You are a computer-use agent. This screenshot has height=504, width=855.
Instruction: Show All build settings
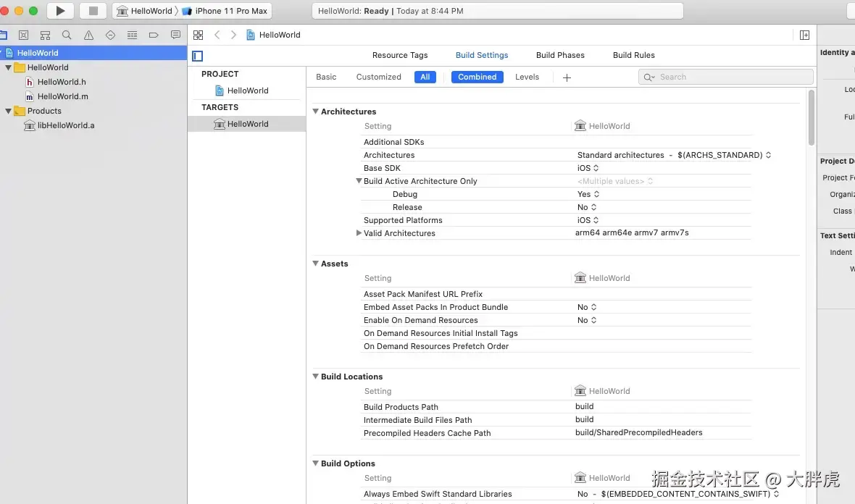pos(425,77)
